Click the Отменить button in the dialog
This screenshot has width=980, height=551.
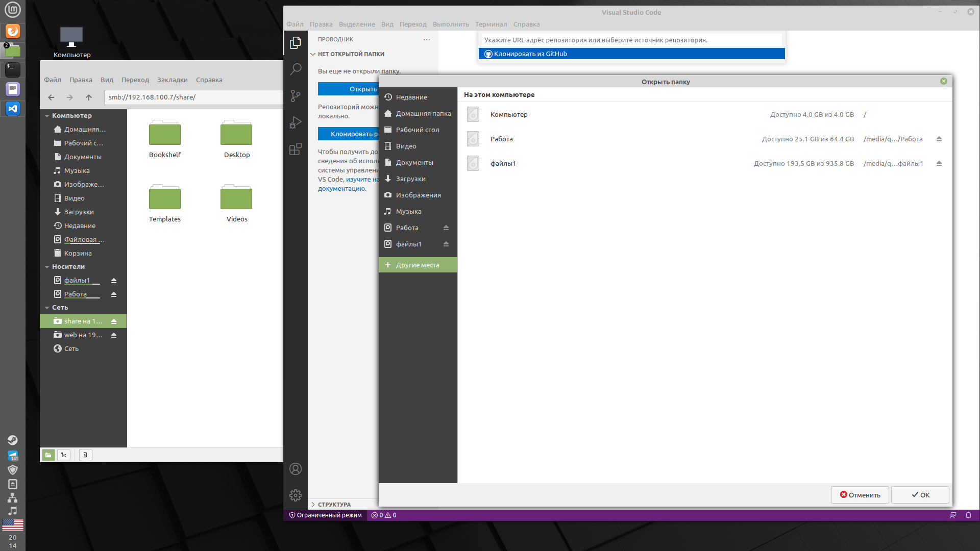(x=860, y=495)
